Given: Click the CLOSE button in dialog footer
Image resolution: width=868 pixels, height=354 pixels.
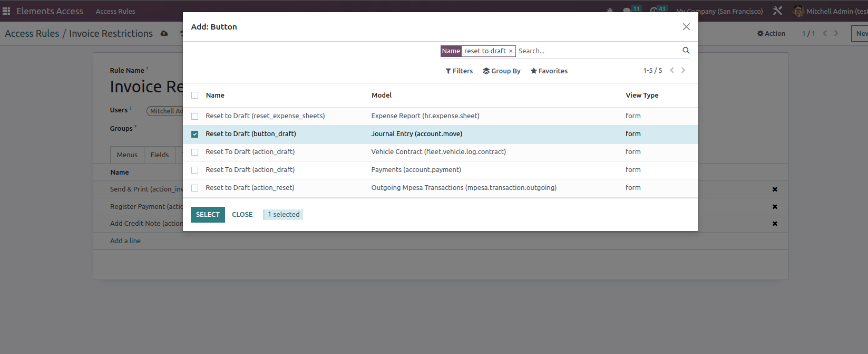Looking at the screenshot, I should pyautogui.click(x=242, y=215).
